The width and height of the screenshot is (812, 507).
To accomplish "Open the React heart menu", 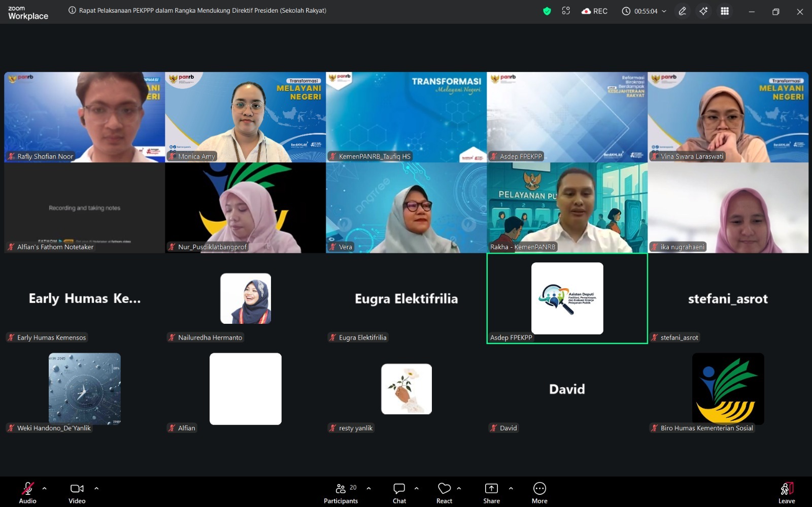I will pyautogui.click(x=444, y=493).
